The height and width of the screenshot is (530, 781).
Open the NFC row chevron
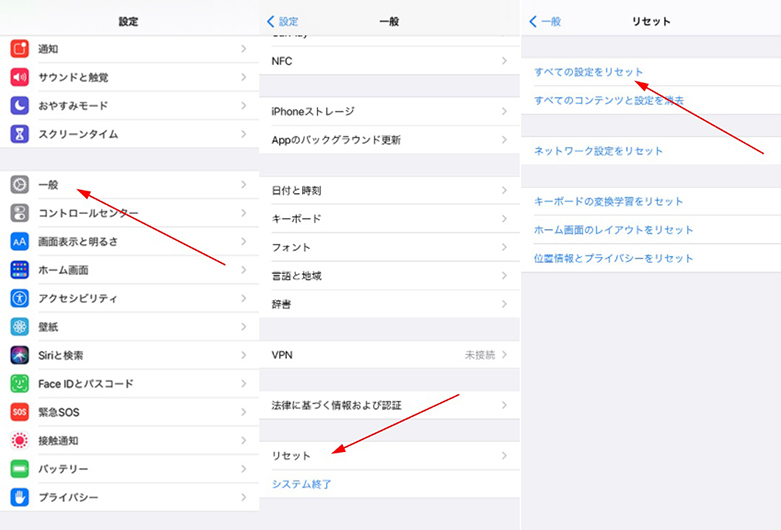(504, 61)
